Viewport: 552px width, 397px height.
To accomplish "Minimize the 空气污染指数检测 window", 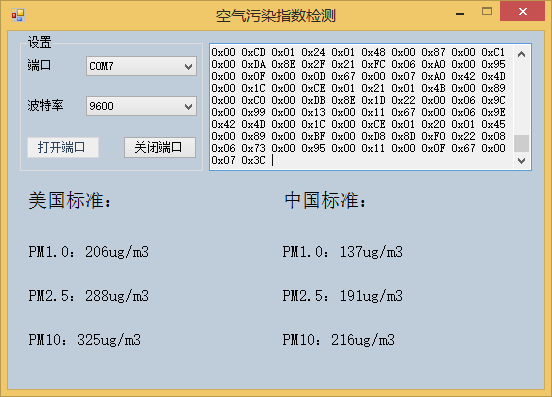I will pyautogui.click(x=460, y=13).
